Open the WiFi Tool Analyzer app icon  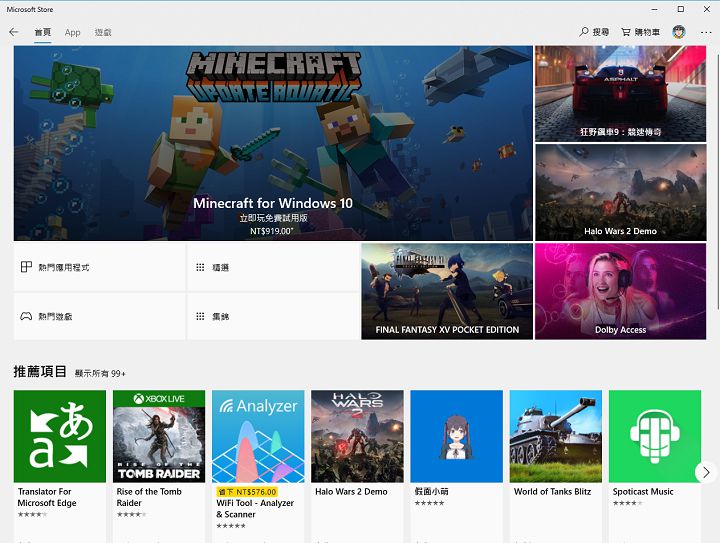click(258, 436)
